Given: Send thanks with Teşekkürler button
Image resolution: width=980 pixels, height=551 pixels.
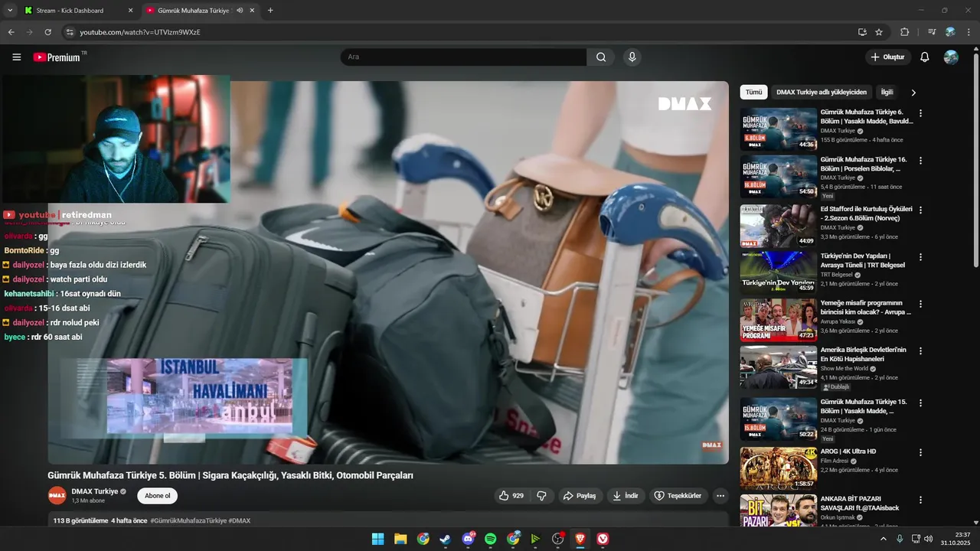Looking at the screenshot, I should 678,496.
